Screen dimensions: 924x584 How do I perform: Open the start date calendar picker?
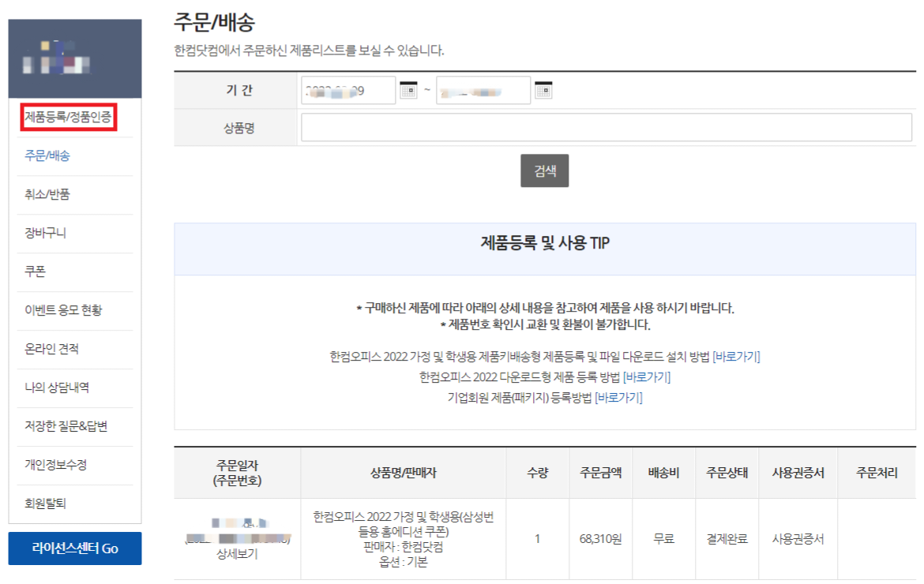408,90
